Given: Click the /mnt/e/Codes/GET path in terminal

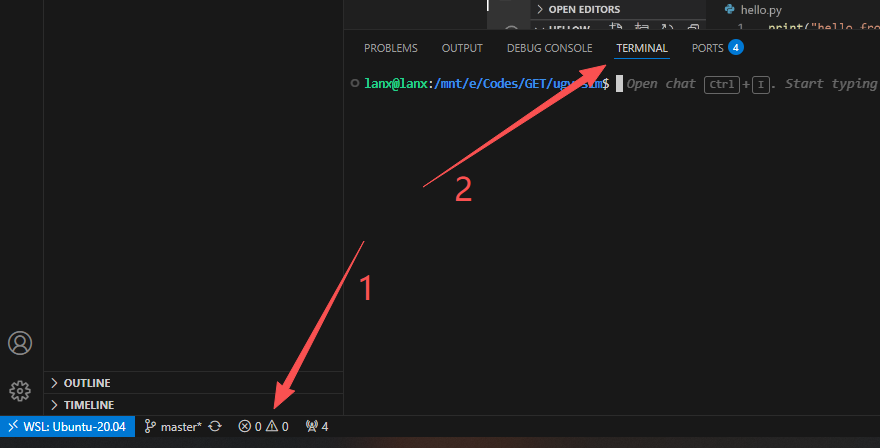Looking at the screenshot, I should pyautogui.click(x=491, y=84).
